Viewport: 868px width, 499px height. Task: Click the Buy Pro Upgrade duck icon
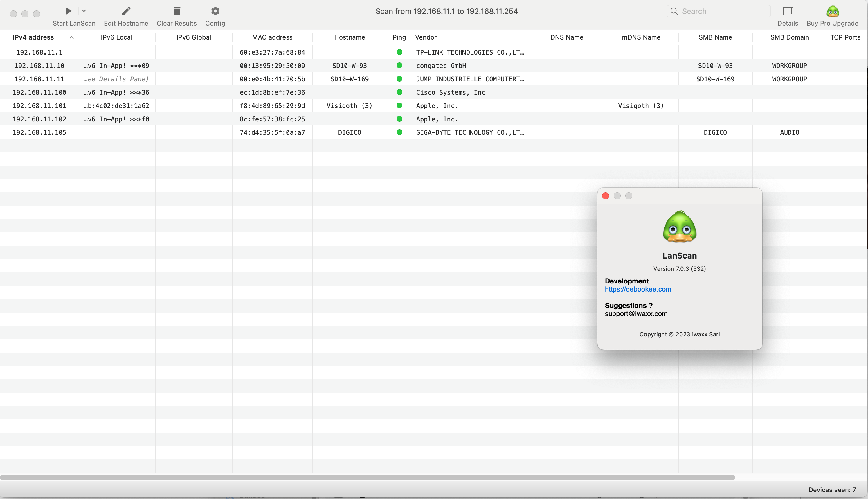[832, 11]
